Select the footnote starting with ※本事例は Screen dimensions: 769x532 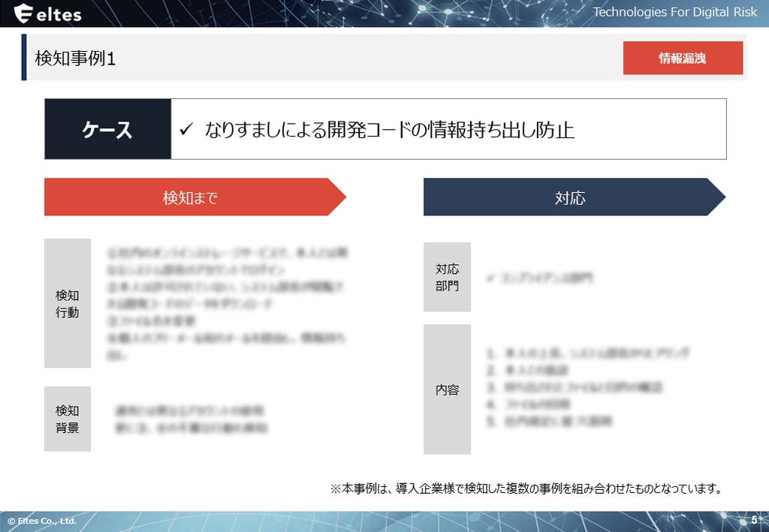coord(526,489)
